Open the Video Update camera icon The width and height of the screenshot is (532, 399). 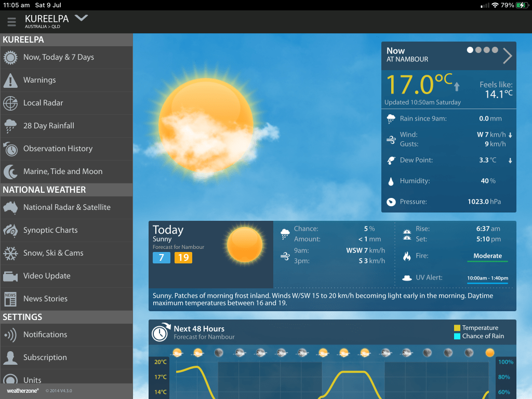pos(10,276)
